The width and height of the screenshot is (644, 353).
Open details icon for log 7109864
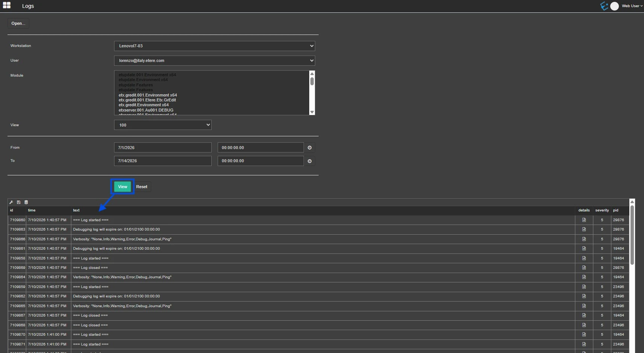tap(584, 277)
